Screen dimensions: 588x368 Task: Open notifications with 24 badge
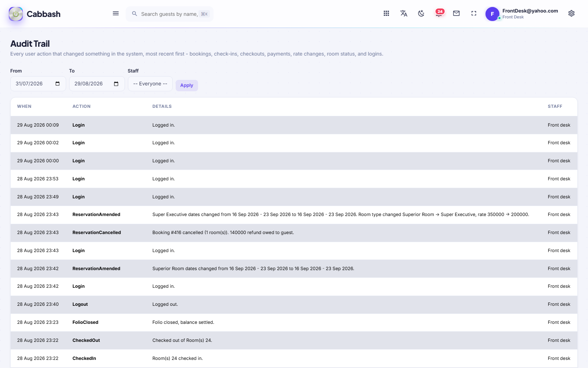pos(439,13)
